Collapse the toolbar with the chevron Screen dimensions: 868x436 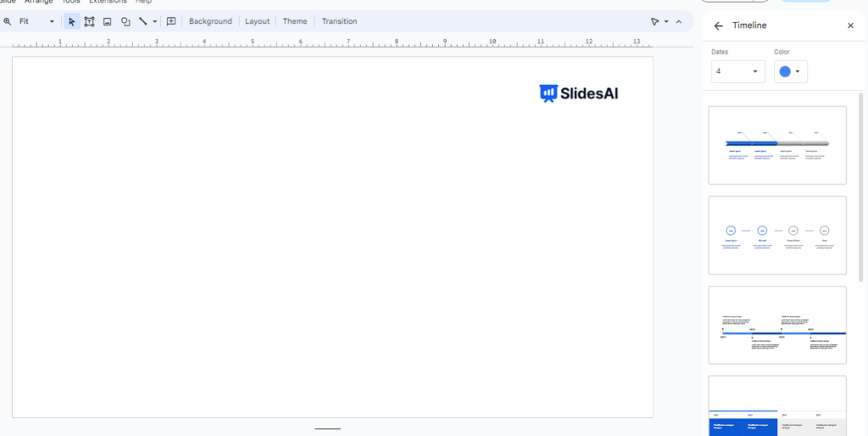pos(678,21)
